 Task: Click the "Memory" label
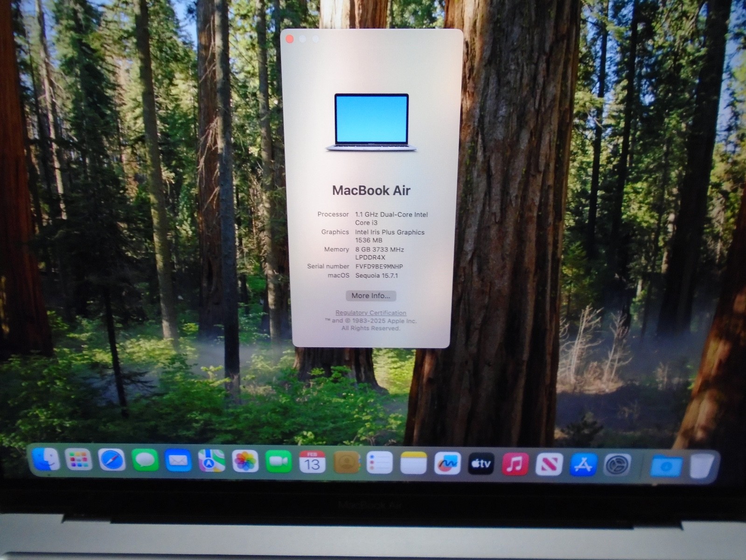click(x=337, y=249)
